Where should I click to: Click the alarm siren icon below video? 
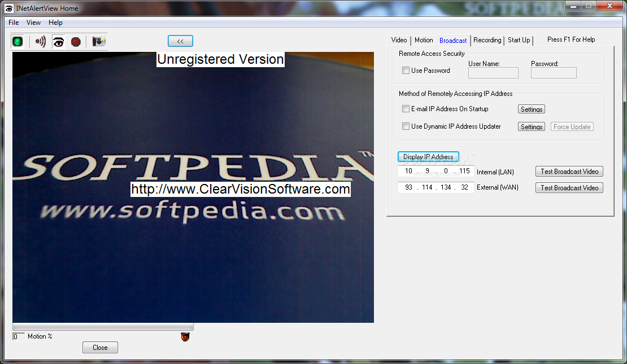(185, 337)
